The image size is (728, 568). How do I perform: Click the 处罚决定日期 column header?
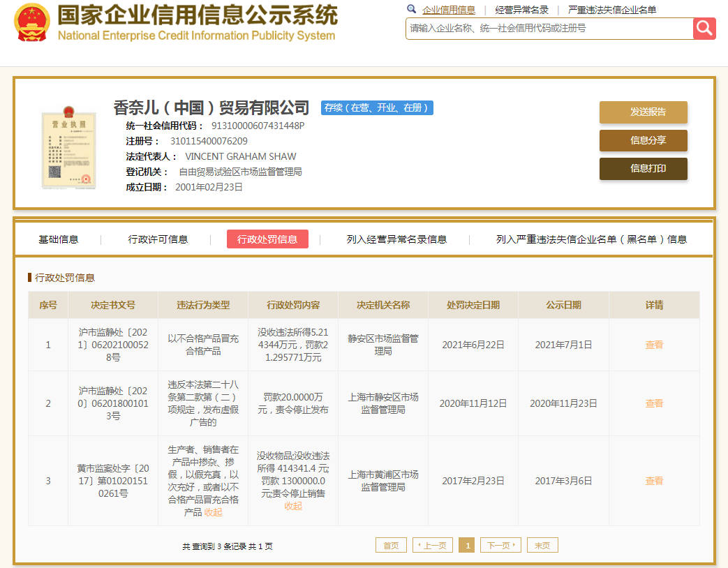pos(473,305)
